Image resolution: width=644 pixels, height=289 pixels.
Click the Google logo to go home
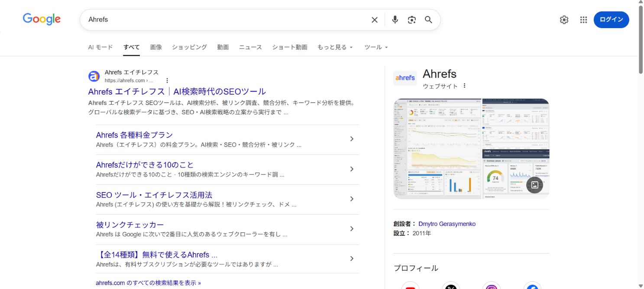[x=42, y=19]
